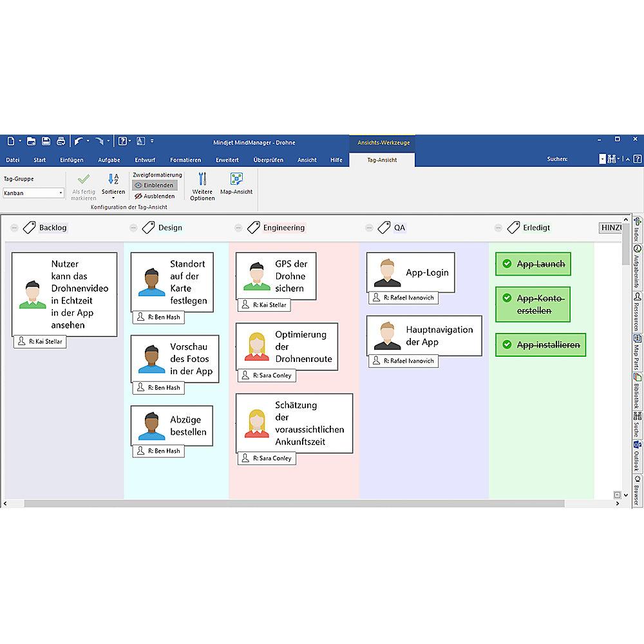644x644 pixels.
Task: Click the Erledigt column tag icon
Action: click(513, 227)
